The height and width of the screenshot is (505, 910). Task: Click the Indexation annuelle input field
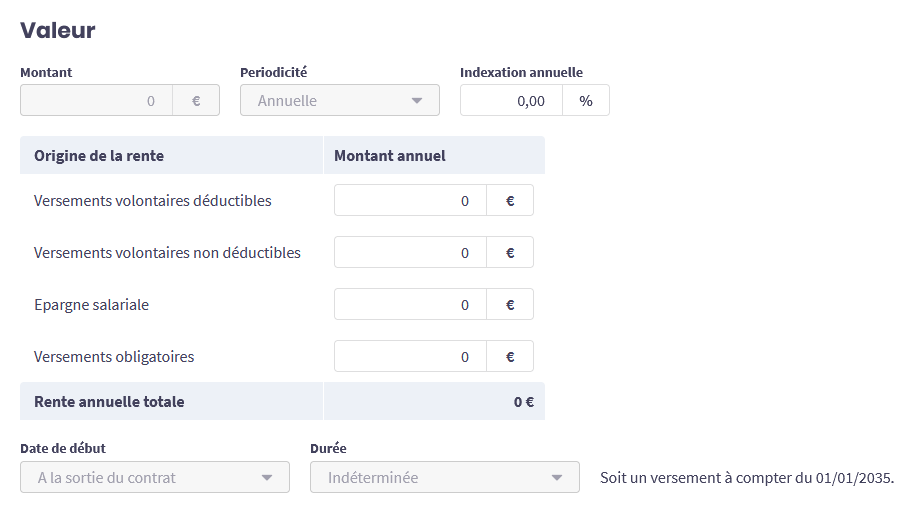click(511, 100)
